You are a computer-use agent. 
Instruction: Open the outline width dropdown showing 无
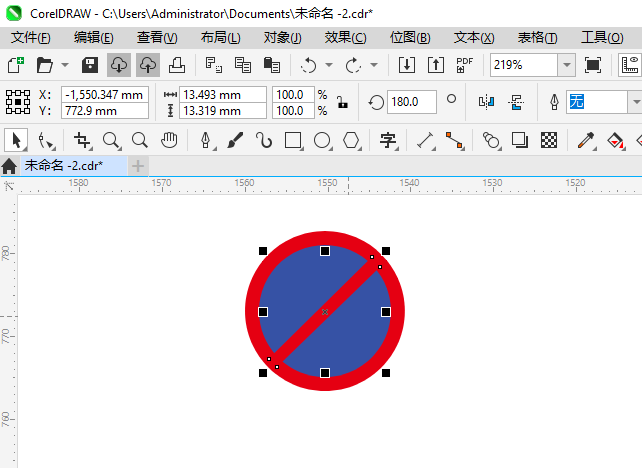click(635, 102)
